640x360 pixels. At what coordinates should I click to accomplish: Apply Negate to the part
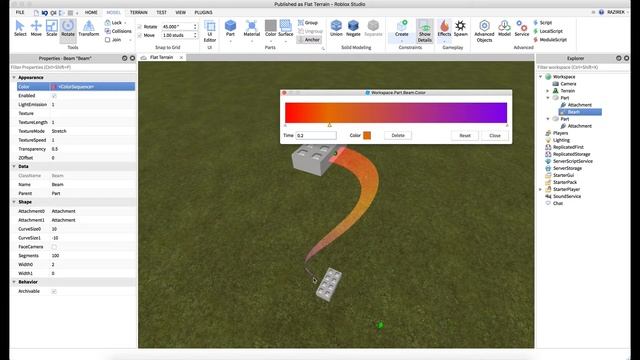[x=353, y=29]
